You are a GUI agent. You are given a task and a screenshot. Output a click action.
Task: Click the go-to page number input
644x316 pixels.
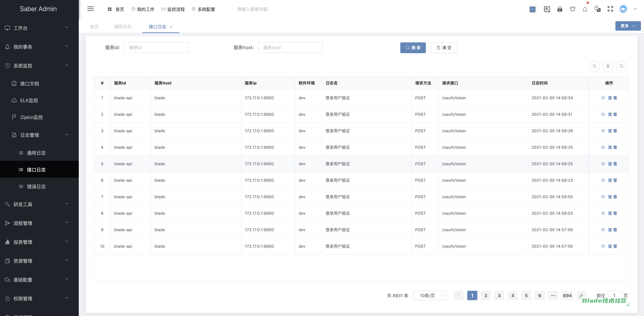614,295
